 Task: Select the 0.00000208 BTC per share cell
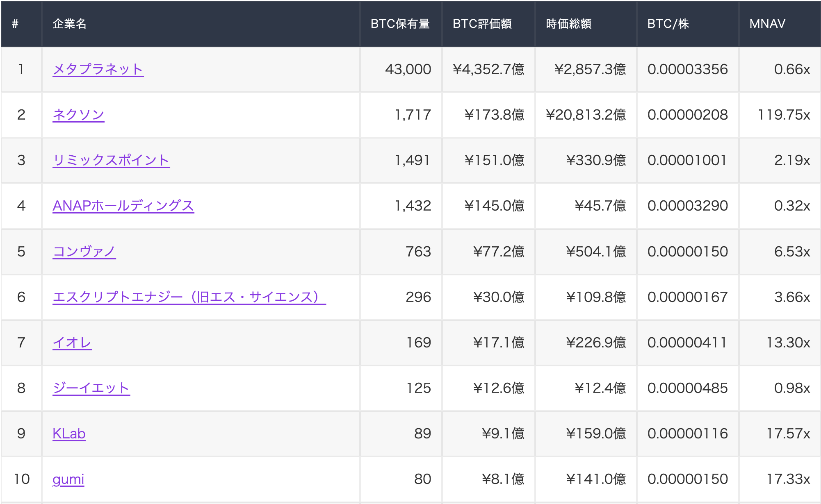[x=688, y=115]
